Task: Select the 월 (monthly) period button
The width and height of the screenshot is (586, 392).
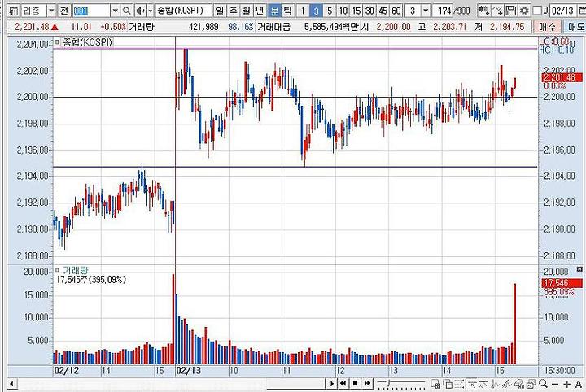Action: pyautogui.click(x=247, y=11)
